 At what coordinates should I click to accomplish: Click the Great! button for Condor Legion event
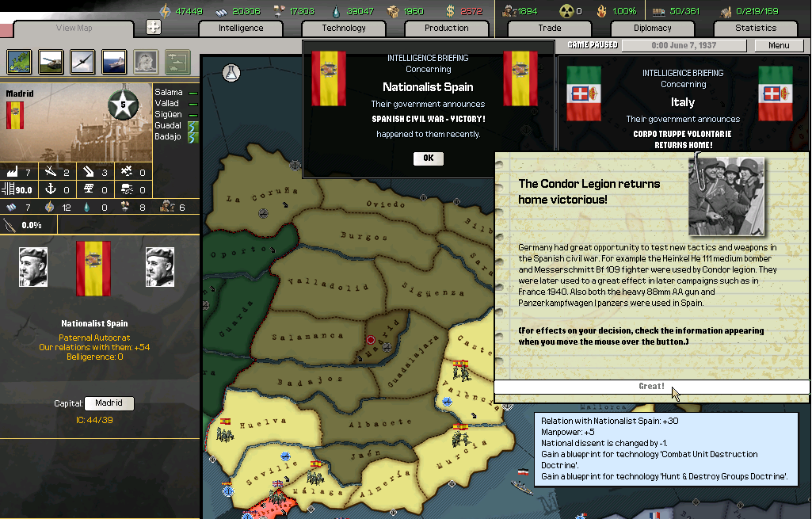pyautogui.click(x=651, y=387)
